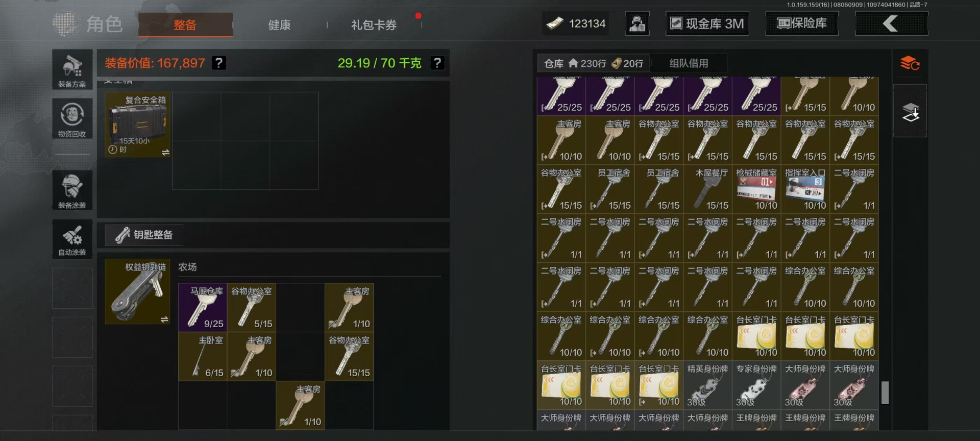This screenshot has width=980, height=441.
Task: Click the question mark beside 装备价值
Action: point(219,63)
